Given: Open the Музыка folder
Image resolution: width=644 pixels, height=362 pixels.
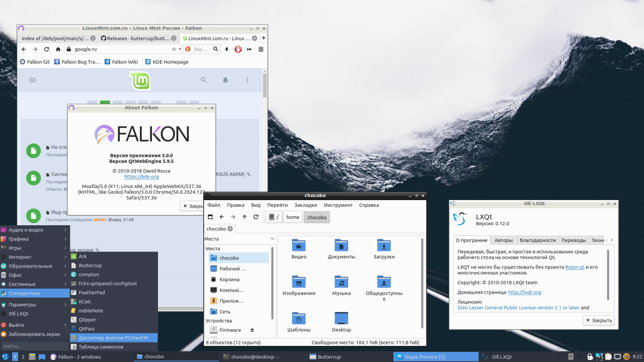Looking at the screenshot, I should [341, 286].
